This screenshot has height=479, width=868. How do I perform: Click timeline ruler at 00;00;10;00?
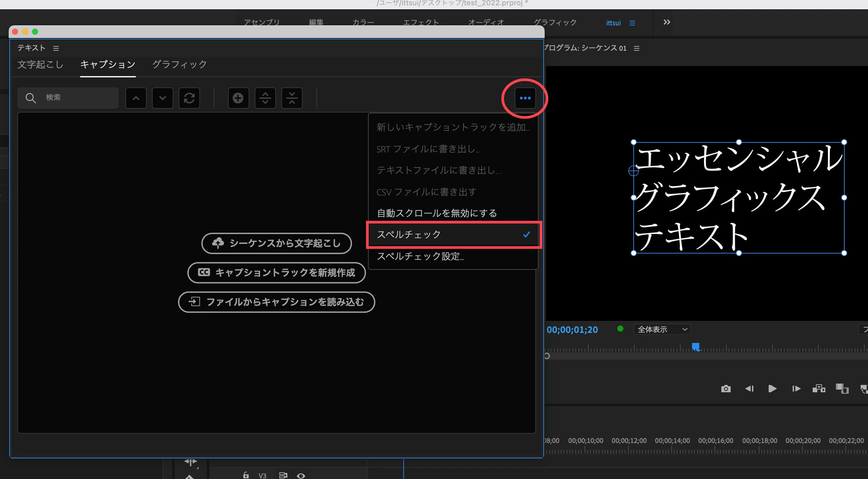pos(586,441)
